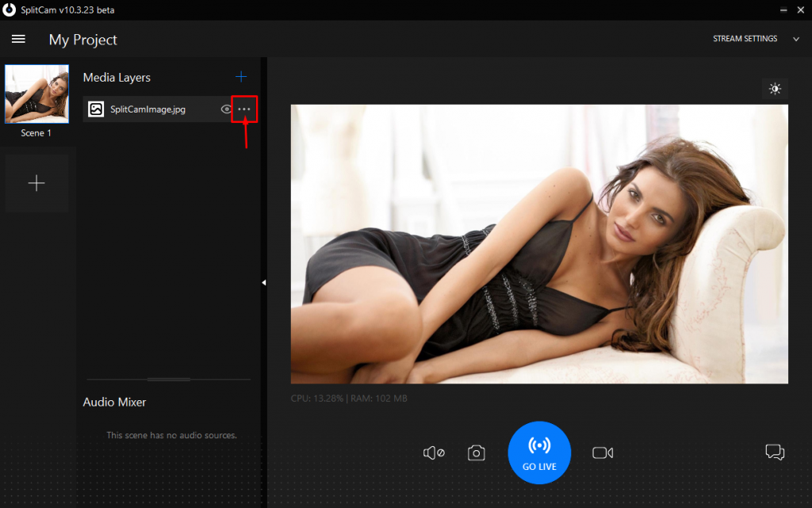Add a new media layer with plus
This screenshot has height=508, width=812.
241,77
